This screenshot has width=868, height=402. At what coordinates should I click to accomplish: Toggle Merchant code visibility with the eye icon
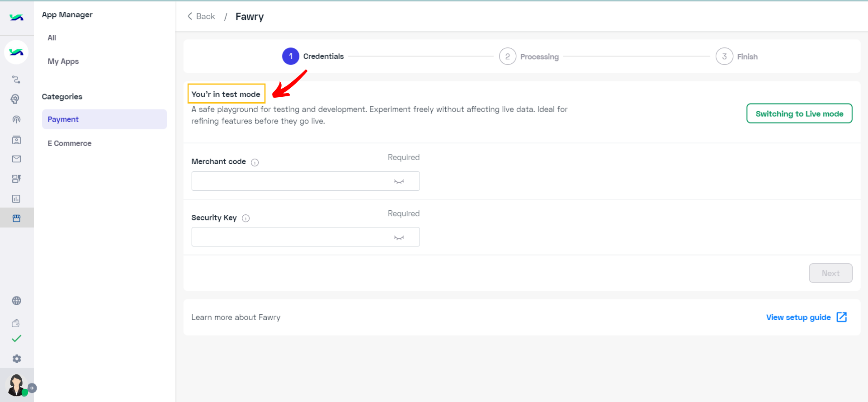(399, 181)
